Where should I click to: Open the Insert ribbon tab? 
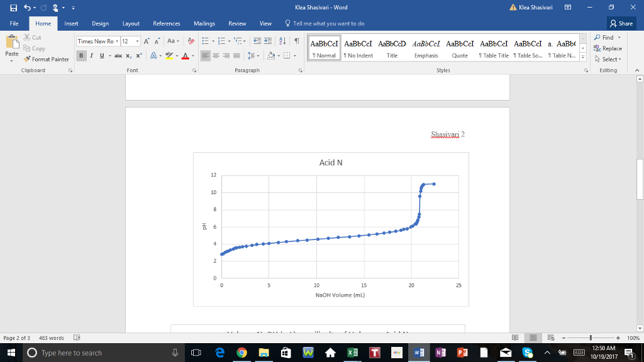(x=71, y=23)
